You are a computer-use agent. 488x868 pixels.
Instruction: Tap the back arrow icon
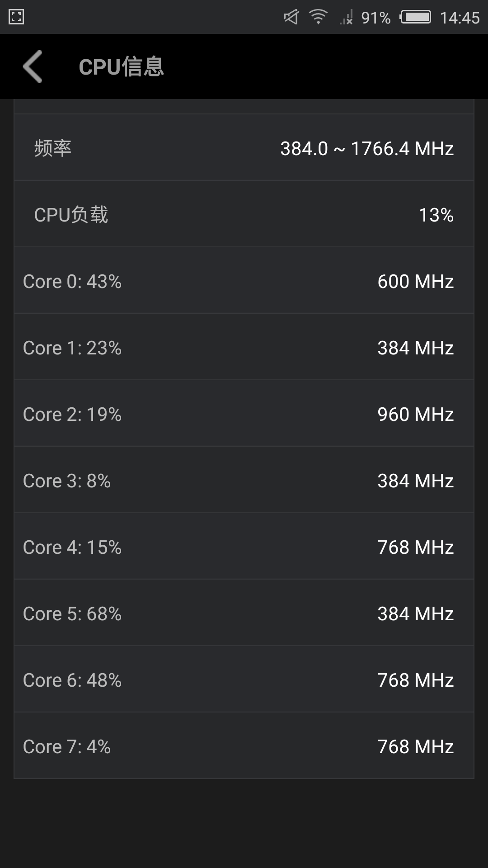33,66
